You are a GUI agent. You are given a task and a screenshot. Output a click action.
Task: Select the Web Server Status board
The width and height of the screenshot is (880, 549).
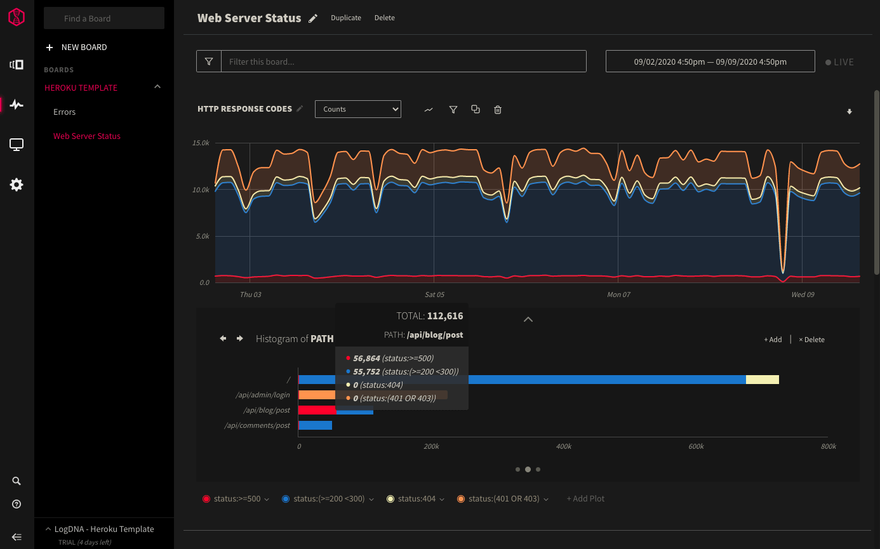pos(87,136)
